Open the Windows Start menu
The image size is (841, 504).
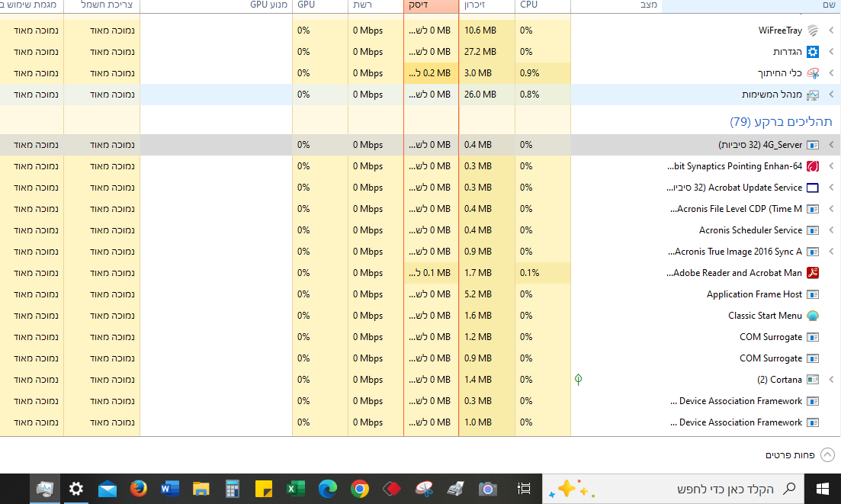coord(822,489)
